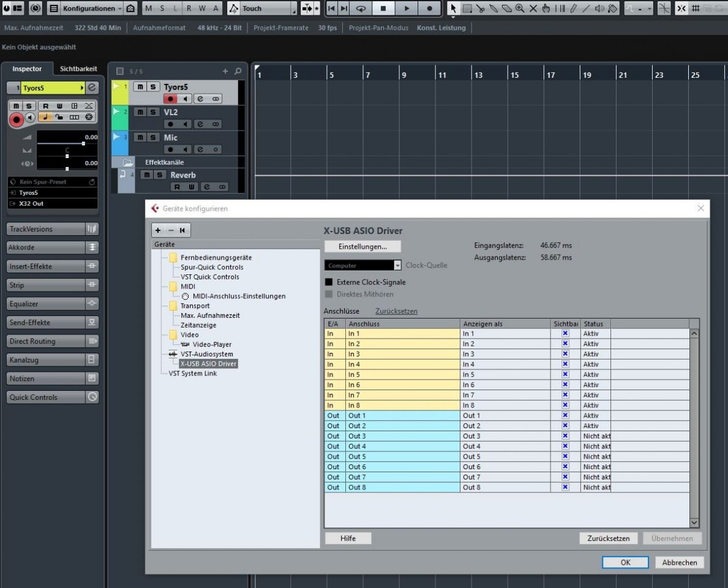Mute the Reverb effect channel
This screenshot has width=728, height=588.
146,175
